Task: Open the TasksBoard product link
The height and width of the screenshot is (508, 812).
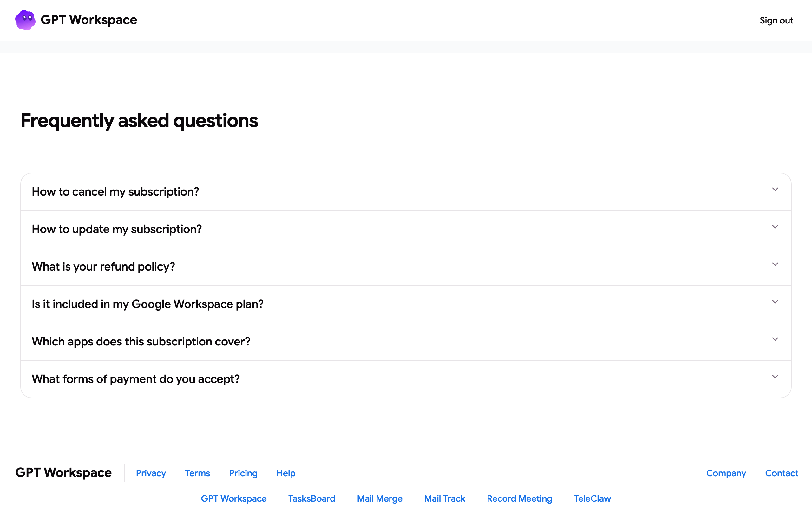Action: point(312,498)
